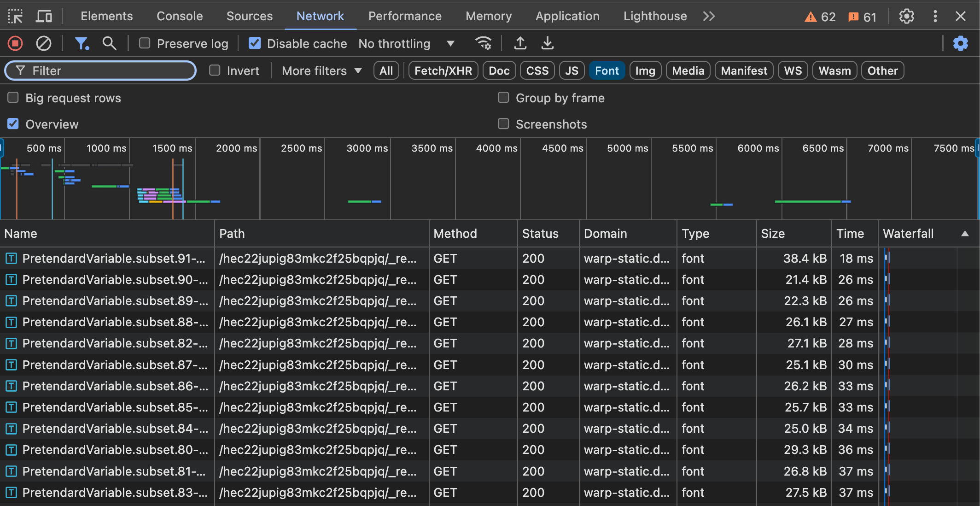The width and height of the screenshot is (980, 506).
Task: Open DevTools settings gear
Action: 906,17
